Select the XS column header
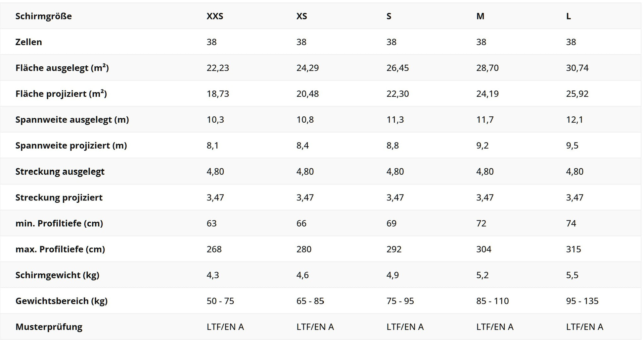Screen dimensions: 644x340 point(301,16)
